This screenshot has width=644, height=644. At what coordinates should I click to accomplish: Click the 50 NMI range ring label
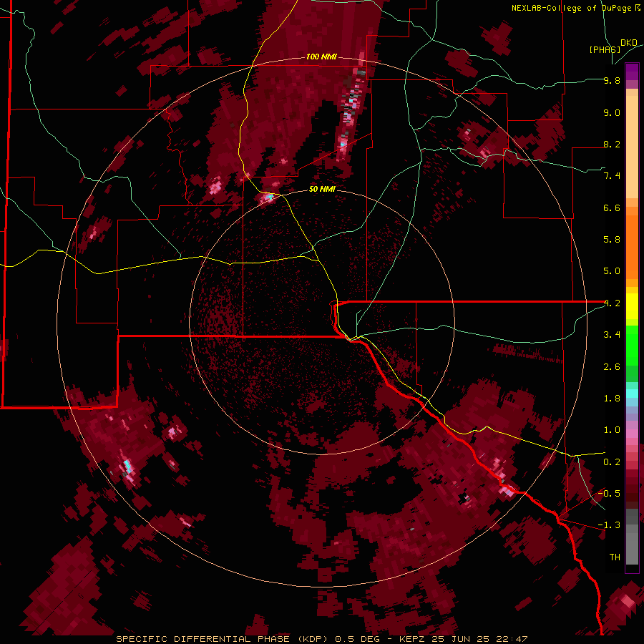(322, 189)
